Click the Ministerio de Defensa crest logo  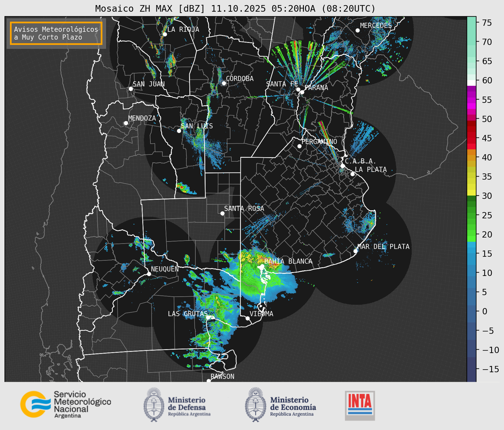click(x=154, y=405)
